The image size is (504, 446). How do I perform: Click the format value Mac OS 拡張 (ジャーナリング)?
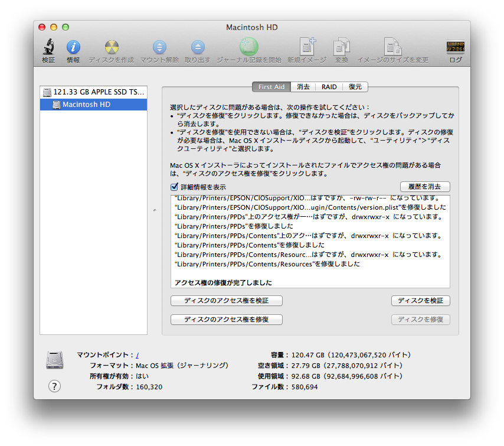(x=182, y=366)
